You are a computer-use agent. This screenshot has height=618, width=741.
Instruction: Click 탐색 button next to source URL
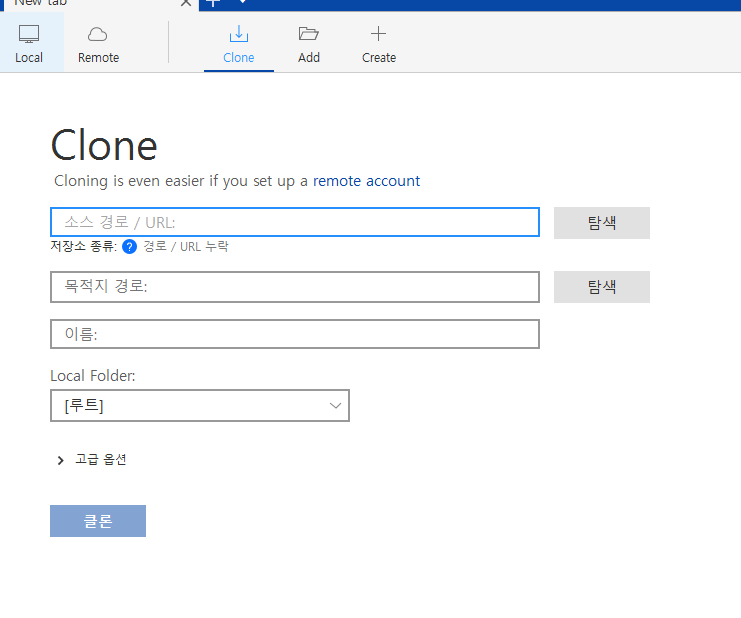(602, 223)
